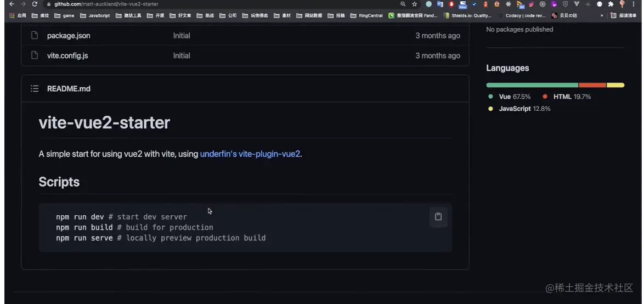Viewport: 644px width, 304px height.
Task: Click the README.md header label
Action: [x=69, y=88]
